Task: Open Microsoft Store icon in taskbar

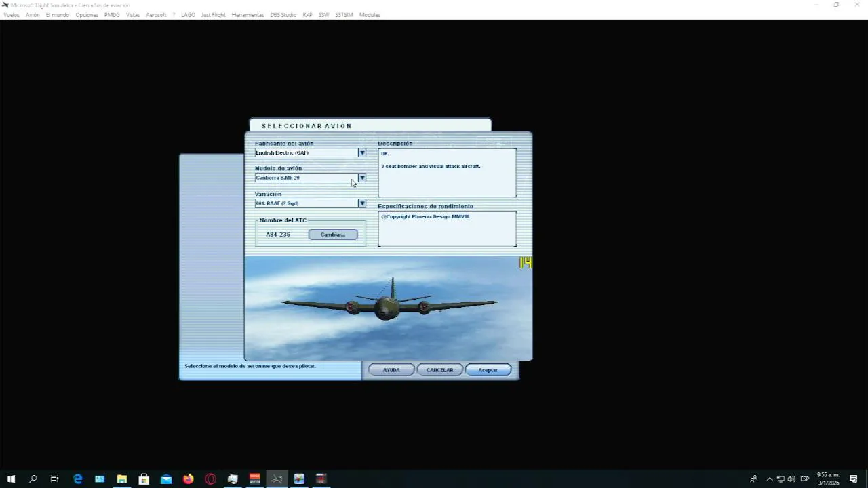Action: pyautogui.click(x=144, y=479)
